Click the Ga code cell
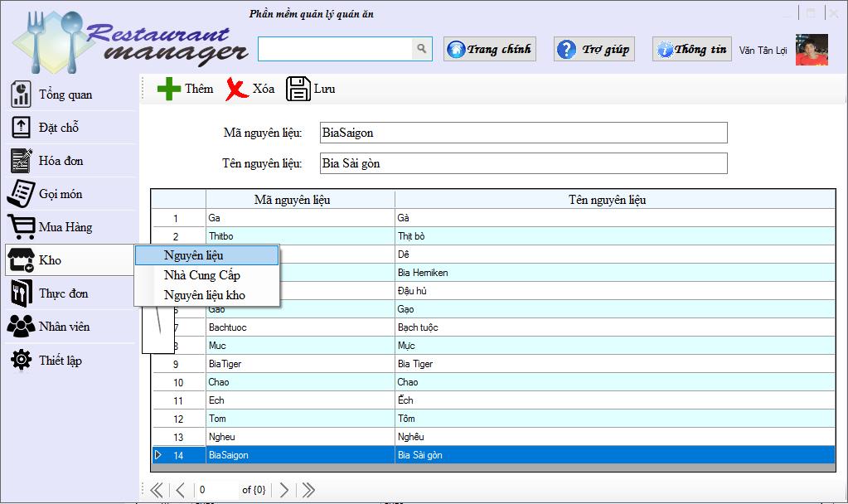This screenshot has height=504, width=848. (x=300, y=218)
